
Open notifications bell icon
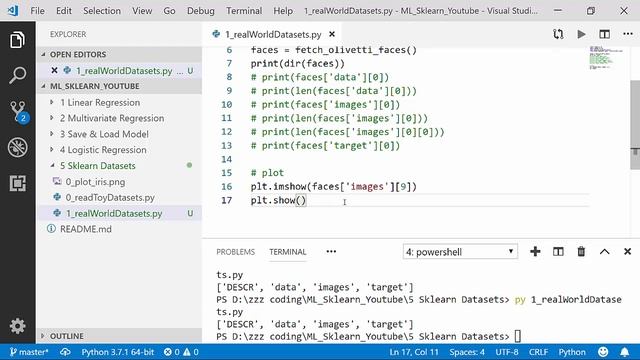(x=624, y=352)
